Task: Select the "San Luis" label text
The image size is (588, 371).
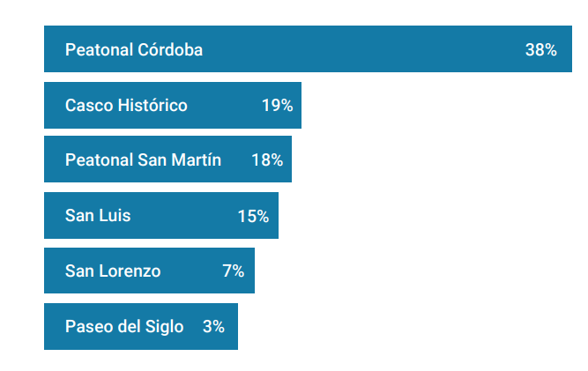Action: click(x=98, y=216)
